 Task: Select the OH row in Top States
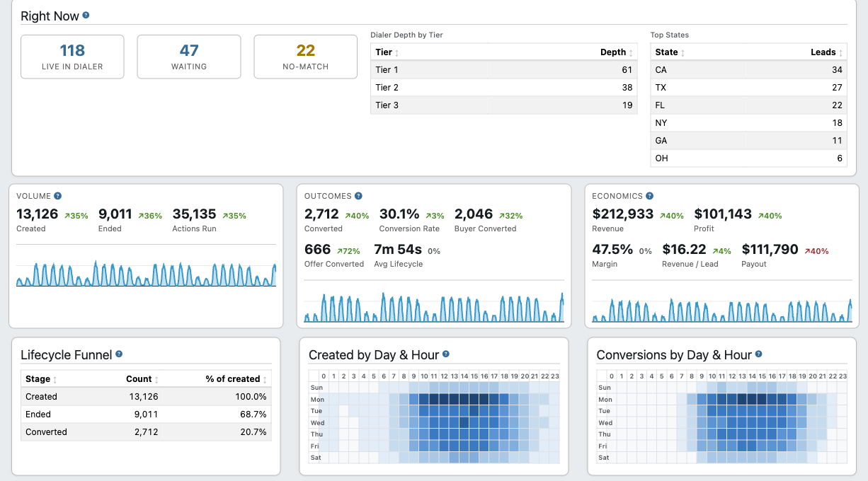point(749,158)
